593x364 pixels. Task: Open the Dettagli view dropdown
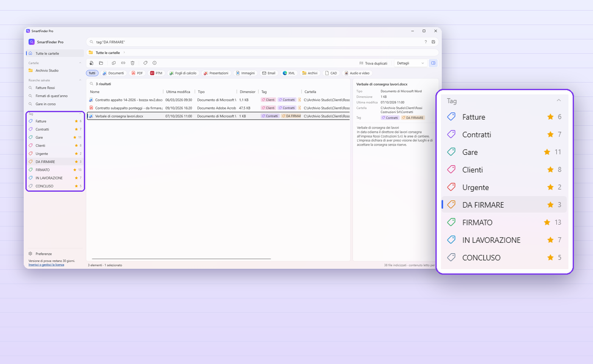point(410,63)
